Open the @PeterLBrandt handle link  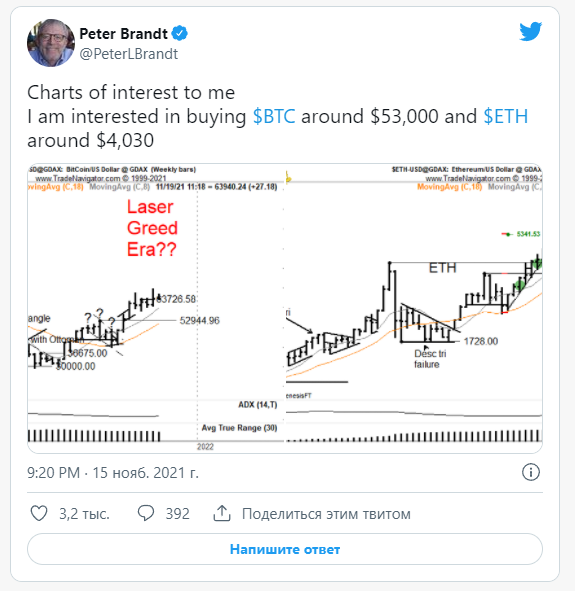coord(129,54)
